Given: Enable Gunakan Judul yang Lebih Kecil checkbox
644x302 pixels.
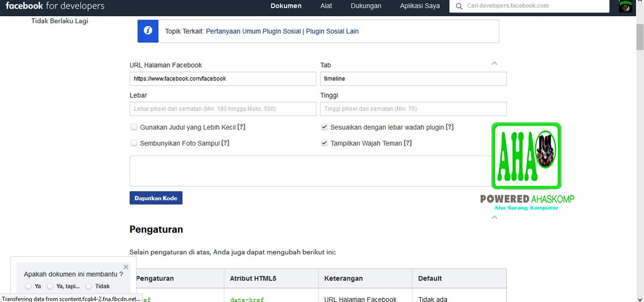Looking at the screenshot, I should 134,127.
